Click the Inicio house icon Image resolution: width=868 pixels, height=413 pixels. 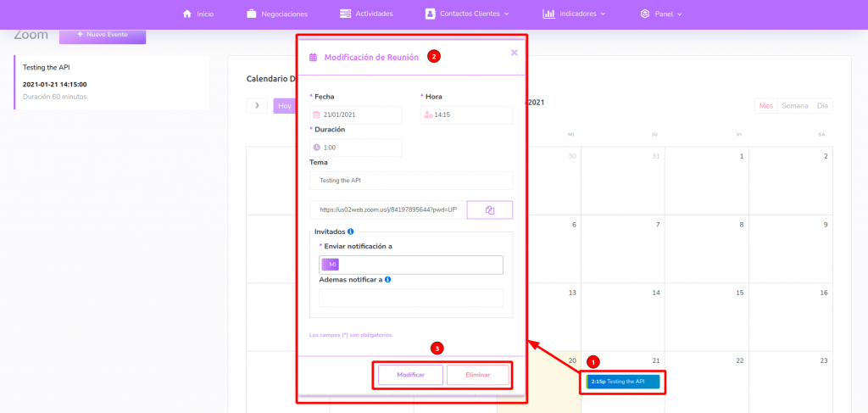[187, 14]
